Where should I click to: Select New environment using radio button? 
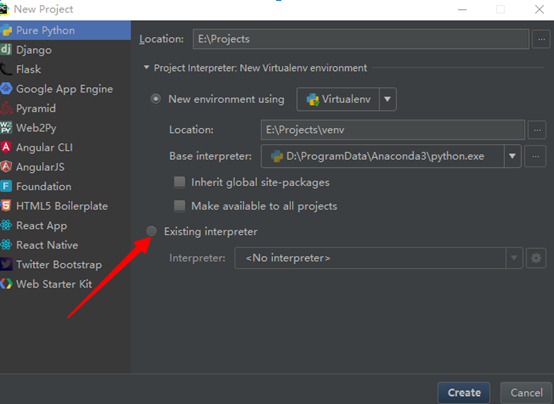coord(156,99)
